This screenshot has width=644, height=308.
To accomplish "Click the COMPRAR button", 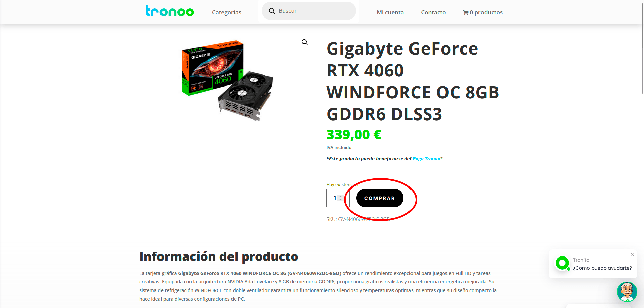I will tap(380, 198).
